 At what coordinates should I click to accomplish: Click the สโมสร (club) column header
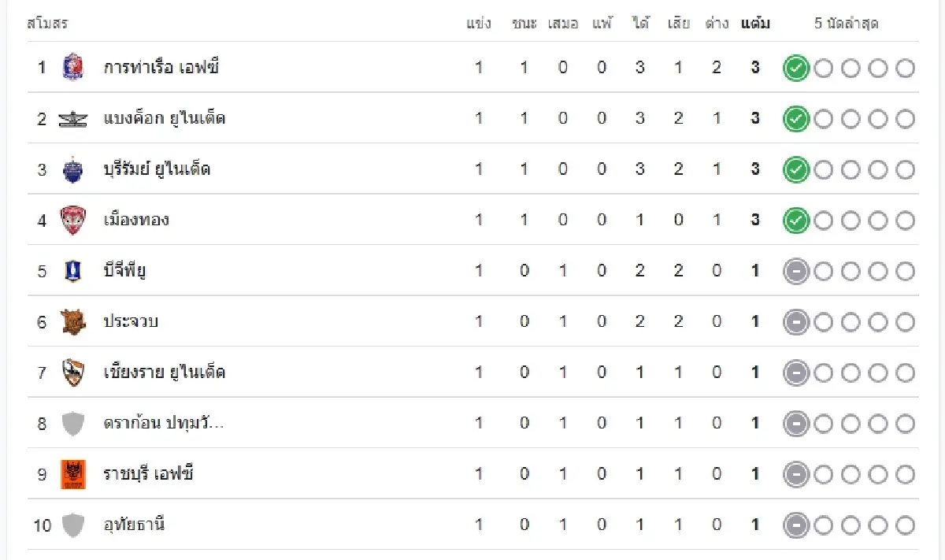click(47, 24)
